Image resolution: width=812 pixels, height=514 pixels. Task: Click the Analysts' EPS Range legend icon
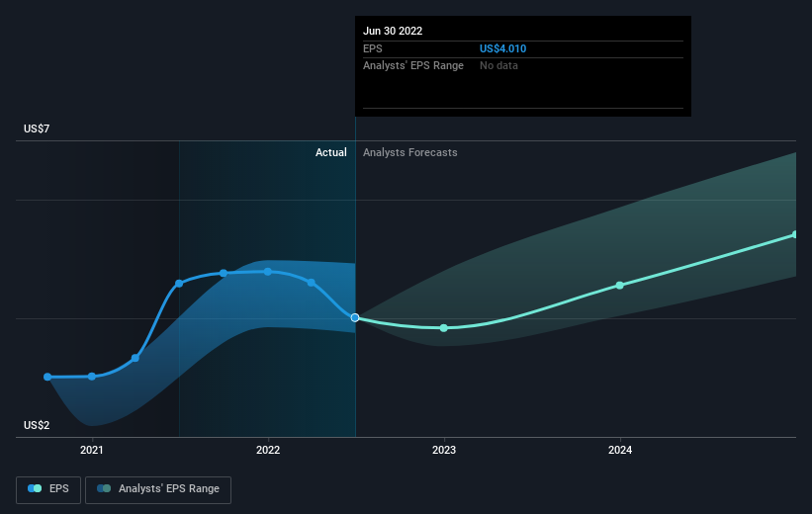tap(104, 489)
